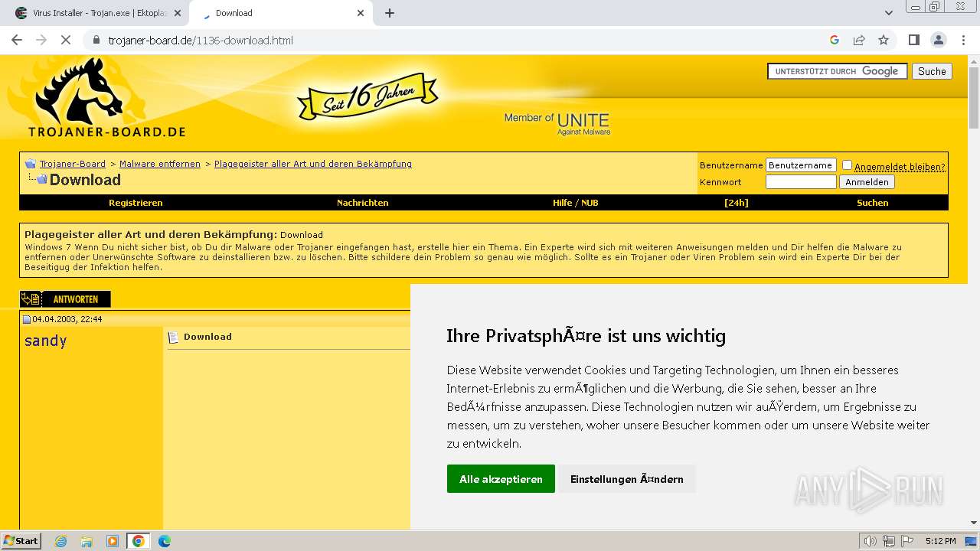This screenshot has width=980, height=551.
Task: Click Einstellungen ändern button
Action: (x=627, y=479)
